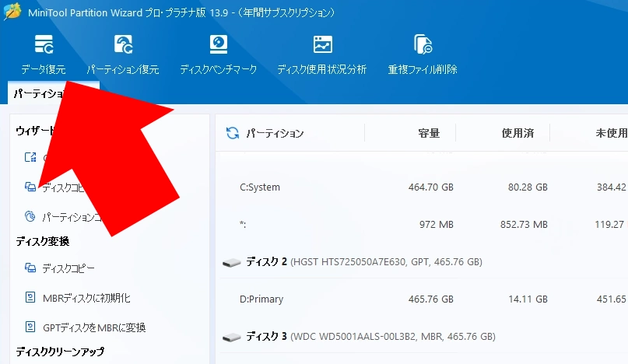Select ディスクコピー link under ディスク変換
The height and width of the screenshot is (364, 628).
point(68,268)
